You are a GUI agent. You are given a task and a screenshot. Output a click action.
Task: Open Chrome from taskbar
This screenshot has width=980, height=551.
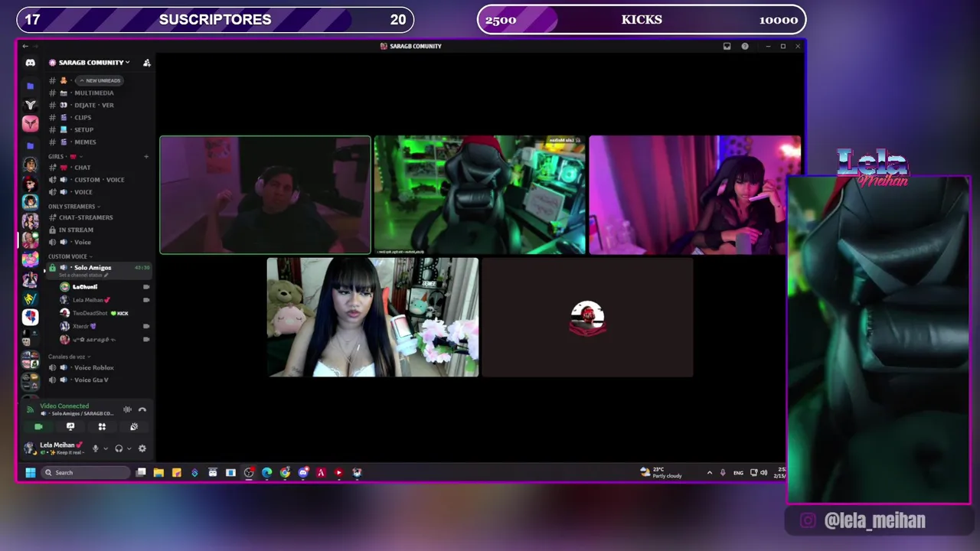click(285, 472)
